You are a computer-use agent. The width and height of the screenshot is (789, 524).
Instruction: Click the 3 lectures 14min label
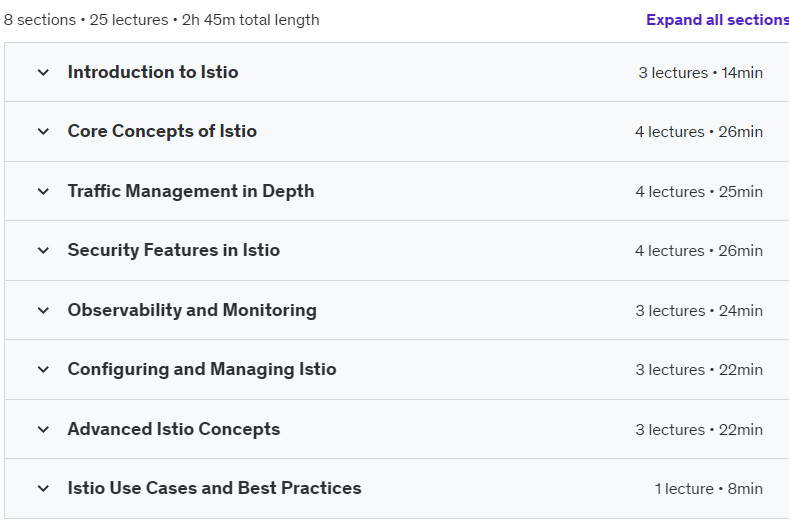(700, 73)
